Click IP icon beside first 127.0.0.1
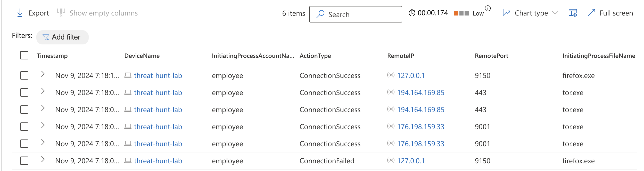 click(391, 75)
